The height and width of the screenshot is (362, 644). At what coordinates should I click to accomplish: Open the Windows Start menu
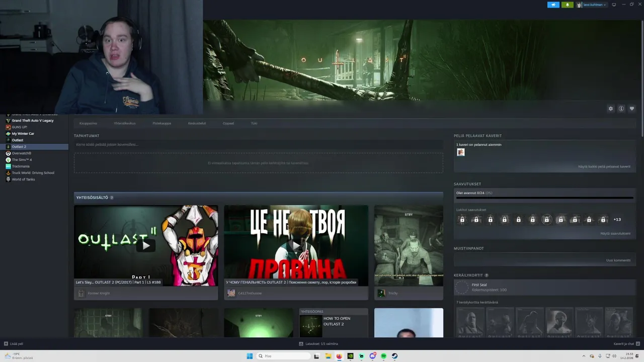(250, 356)
